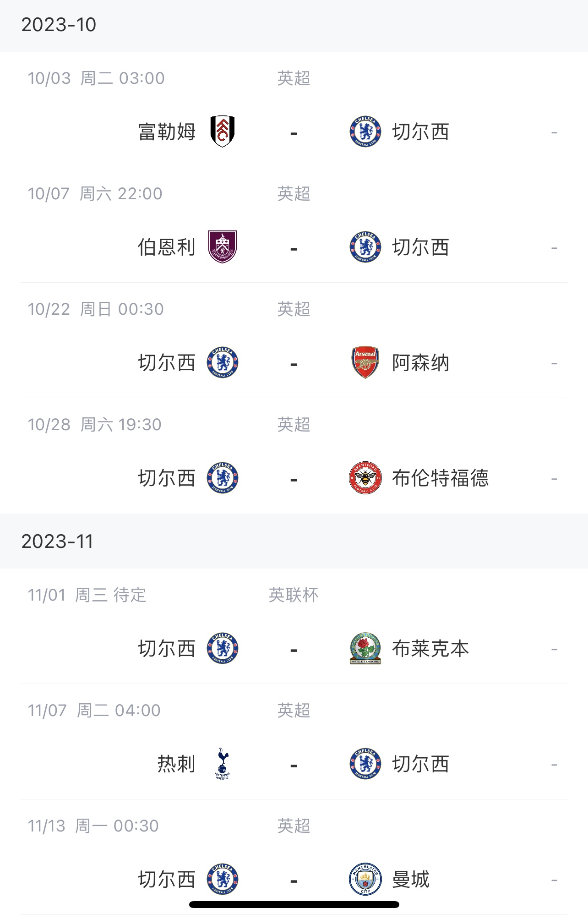Tap the Burnley club crest

pos(223,247)
